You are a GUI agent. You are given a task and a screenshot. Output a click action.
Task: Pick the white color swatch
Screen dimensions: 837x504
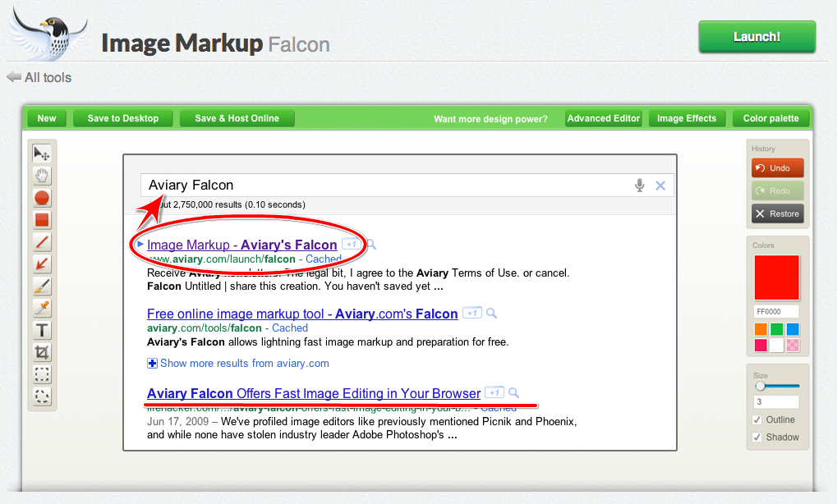pyautogui.click(x=777, y=345)
